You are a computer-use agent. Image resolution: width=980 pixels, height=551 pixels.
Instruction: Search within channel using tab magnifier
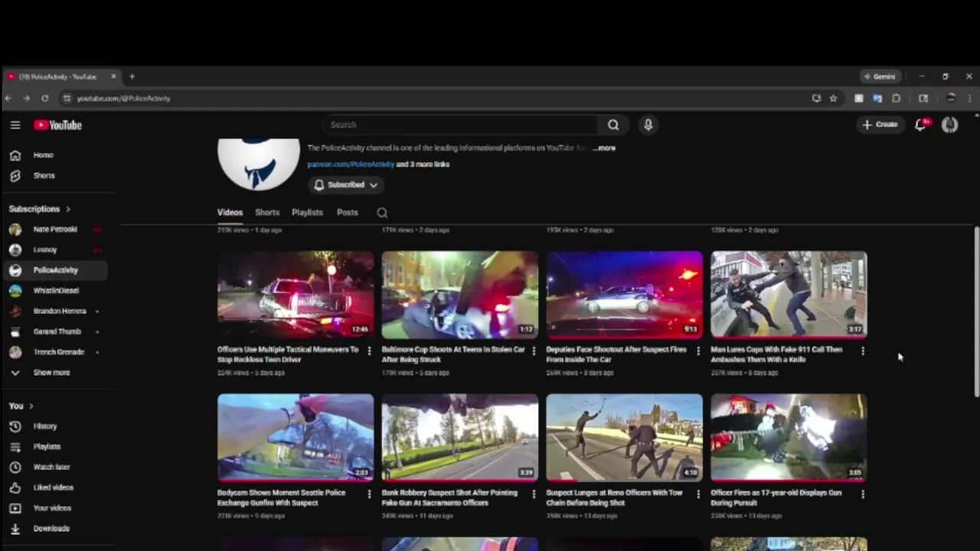(382, 213)
